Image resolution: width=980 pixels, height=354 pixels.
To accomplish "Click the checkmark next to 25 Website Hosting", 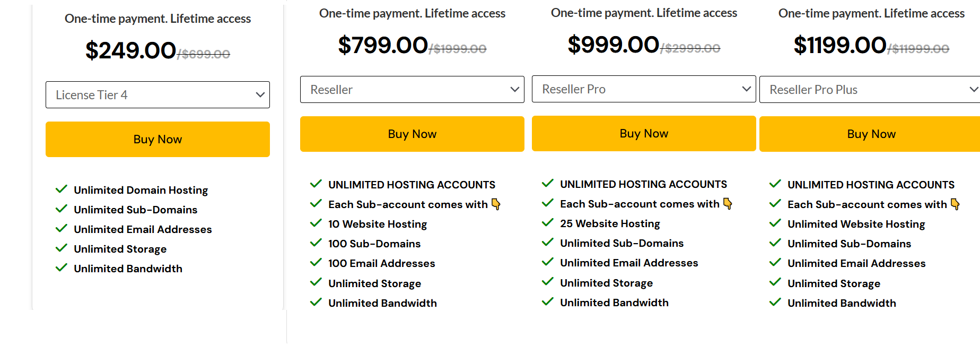I will pos(548,223).
